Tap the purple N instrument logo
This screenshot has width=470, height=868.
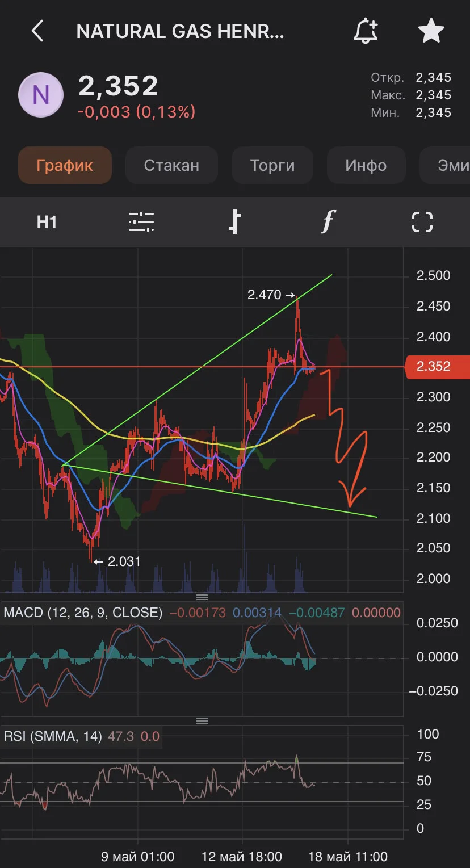[x=40, y=95]
